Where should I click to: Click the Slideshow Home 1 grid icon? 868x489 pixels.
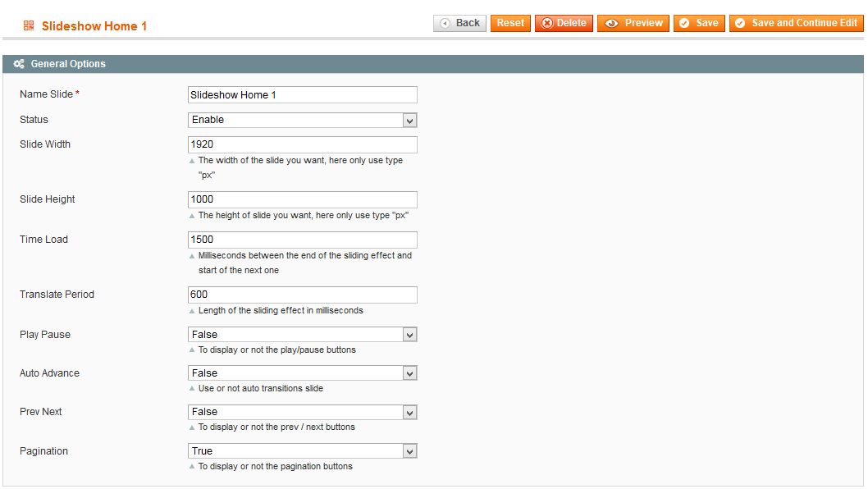click(29, 25)
